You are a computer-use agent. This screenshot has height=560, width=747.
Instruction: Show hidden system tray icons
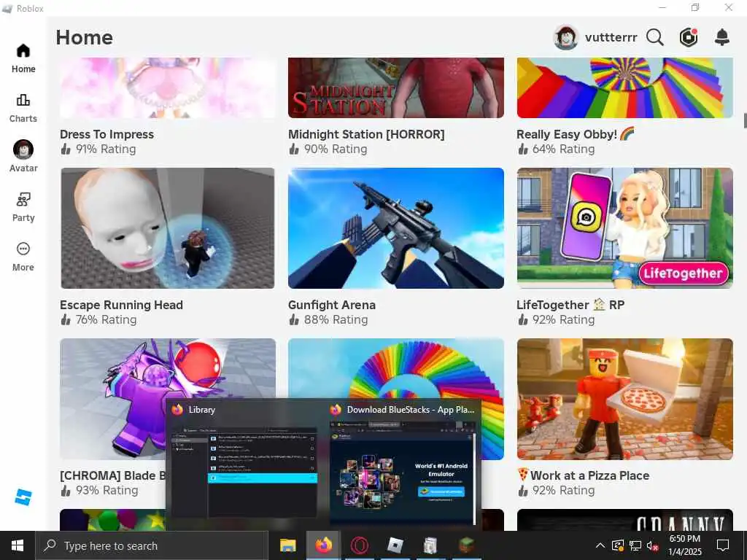coord(600,545)
